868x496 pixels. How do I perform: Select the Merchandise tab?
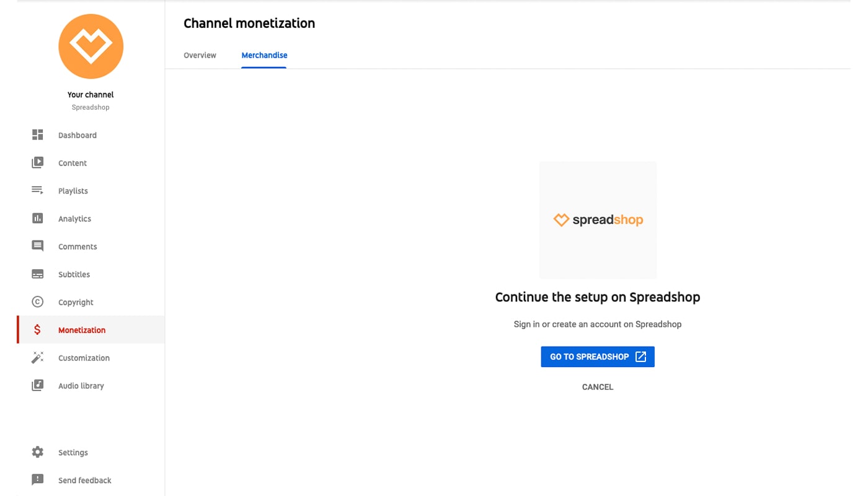(x=264, y=55)
